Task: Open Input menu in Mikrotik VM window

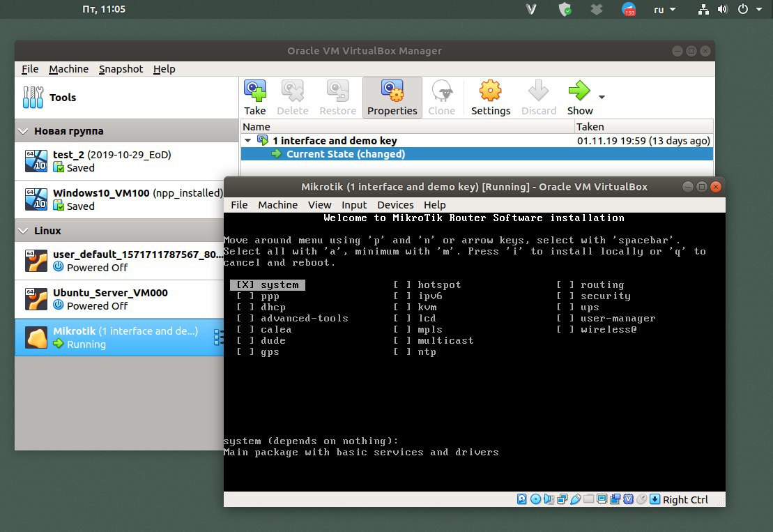Action: pyautogui.click(x=354, y=204)
